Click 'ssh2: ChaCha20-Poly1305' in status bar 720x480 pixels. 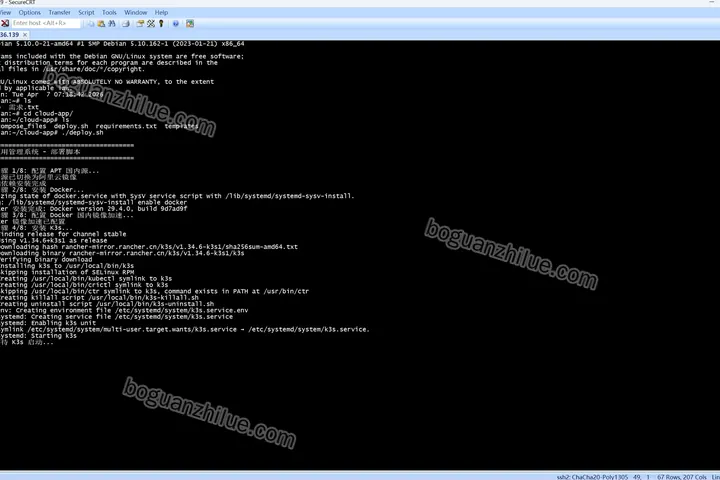(x=592, y=477)
